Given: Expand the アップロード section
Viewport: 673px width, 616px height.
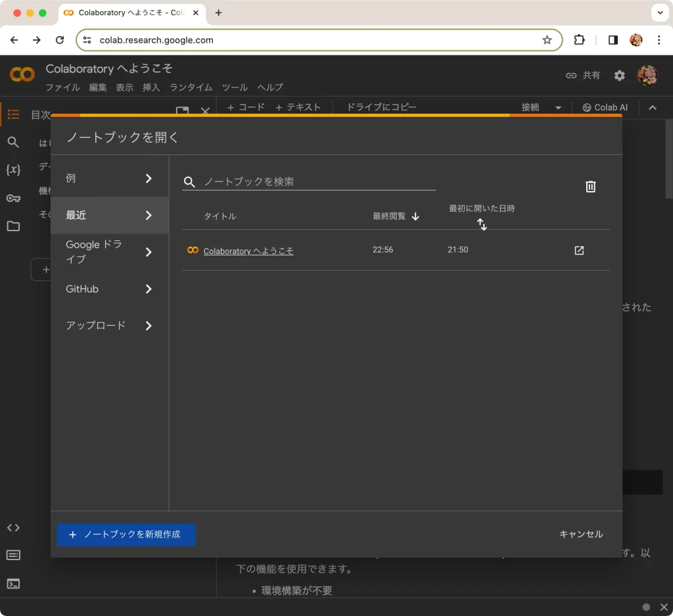Looking at the screenshot, I should point(110,326).
